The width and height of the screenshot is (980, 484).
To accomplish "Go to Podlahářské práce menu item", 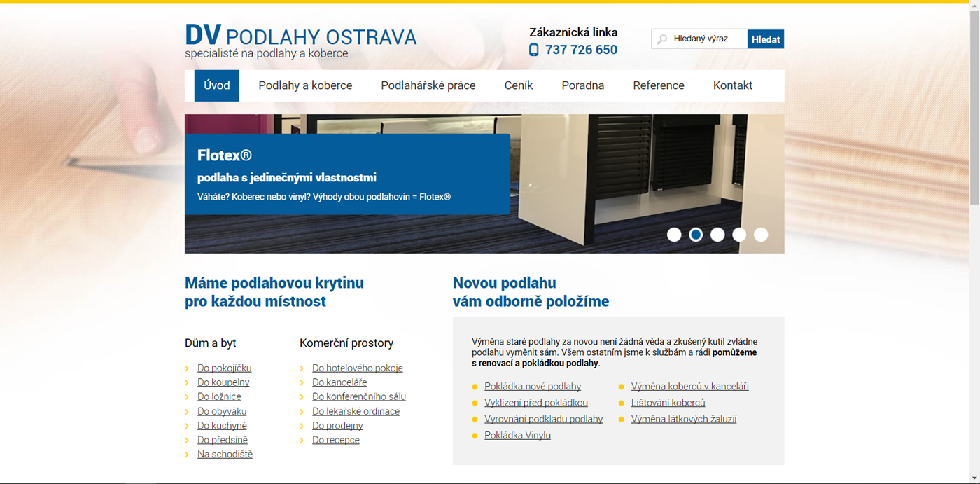I will (x=428, y=85).
